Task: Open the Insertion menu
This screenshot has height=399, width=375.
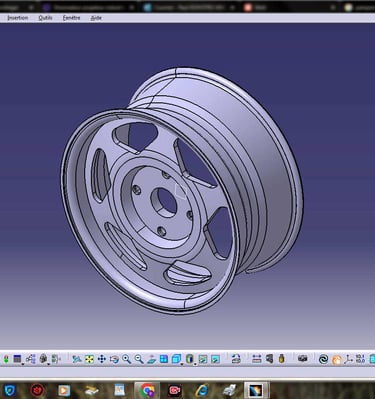Action: pyautogui.click(x=18, y=18)
